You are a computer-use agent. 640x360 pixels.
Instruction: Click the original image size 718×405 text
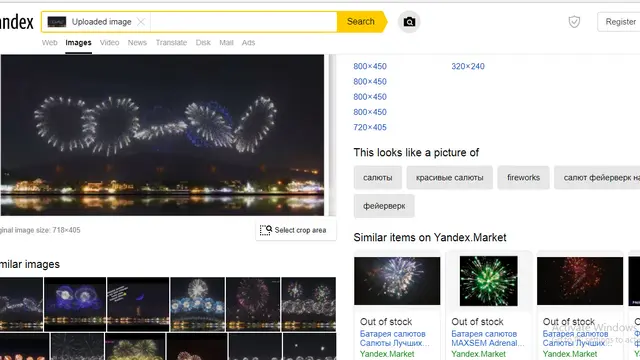pos(40,230)
